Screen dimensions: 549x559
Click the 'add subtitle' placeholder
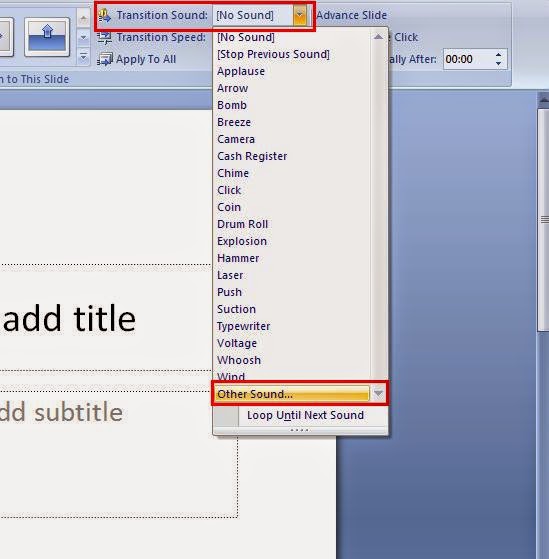[x=61, y=412]
